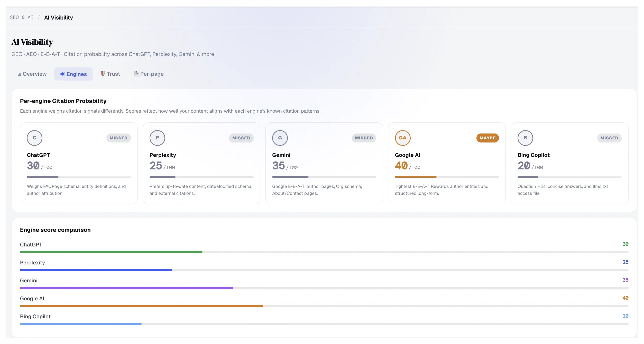Click the purple Gemini comparison bar
This screenshot has height=344, width=644.
coord(126,288)
